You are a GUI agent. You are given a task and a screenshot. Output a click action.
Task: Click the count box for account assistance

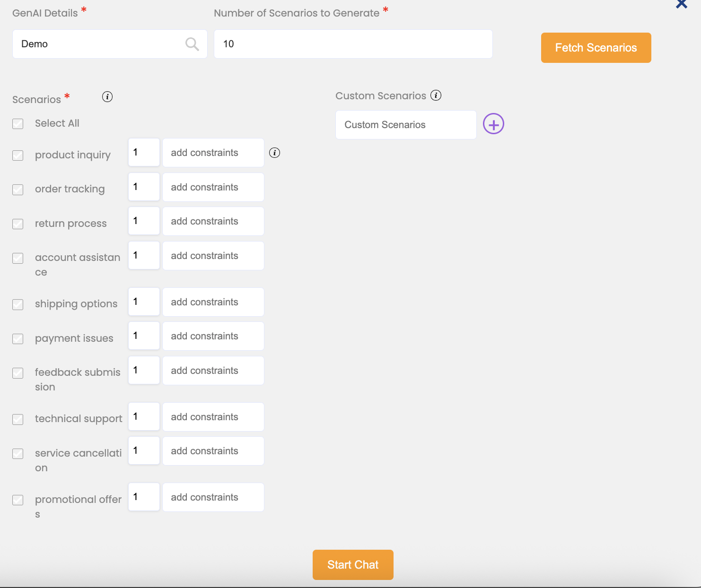pyautogui.click(x=144, y=256)
